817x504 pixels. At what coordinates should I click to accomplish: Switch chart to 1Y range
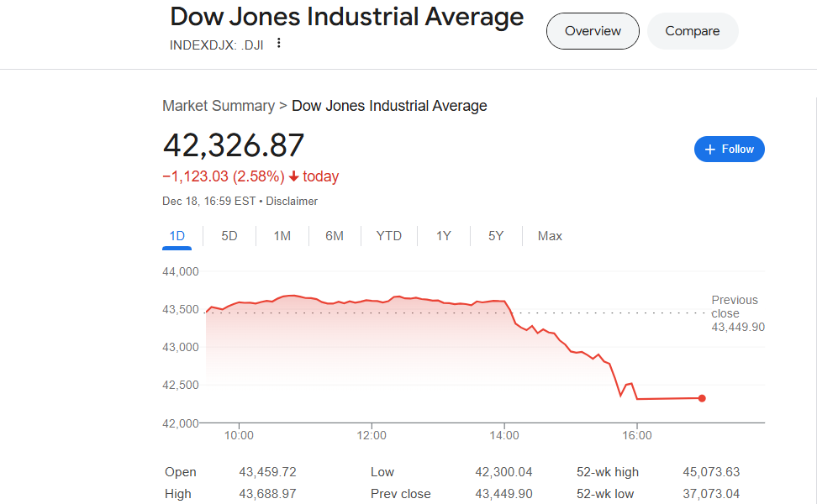tap(443, 236)
